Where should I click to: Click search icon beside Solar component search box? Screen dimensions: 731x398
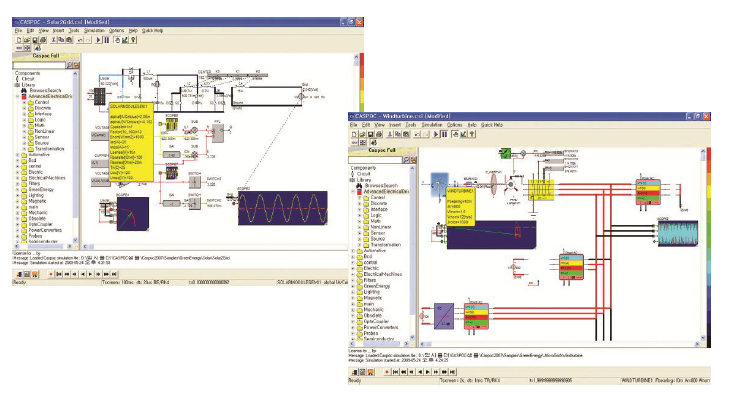69,65
